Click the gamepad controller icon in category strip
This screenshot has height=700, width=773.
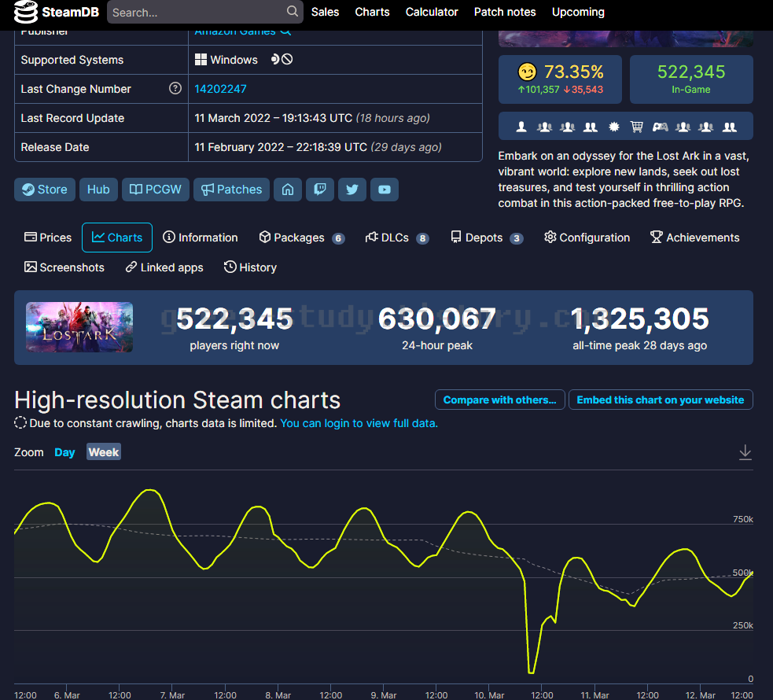(660, 127)
